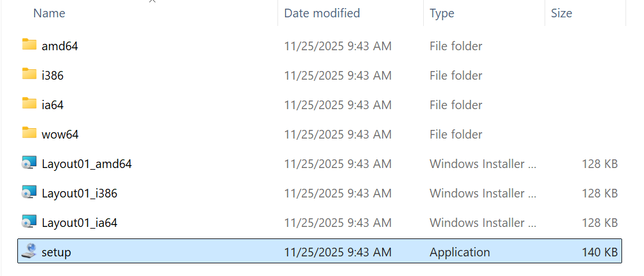Click the amd64 folder name label
Viewport: 644px width, 276px height.
60,46
